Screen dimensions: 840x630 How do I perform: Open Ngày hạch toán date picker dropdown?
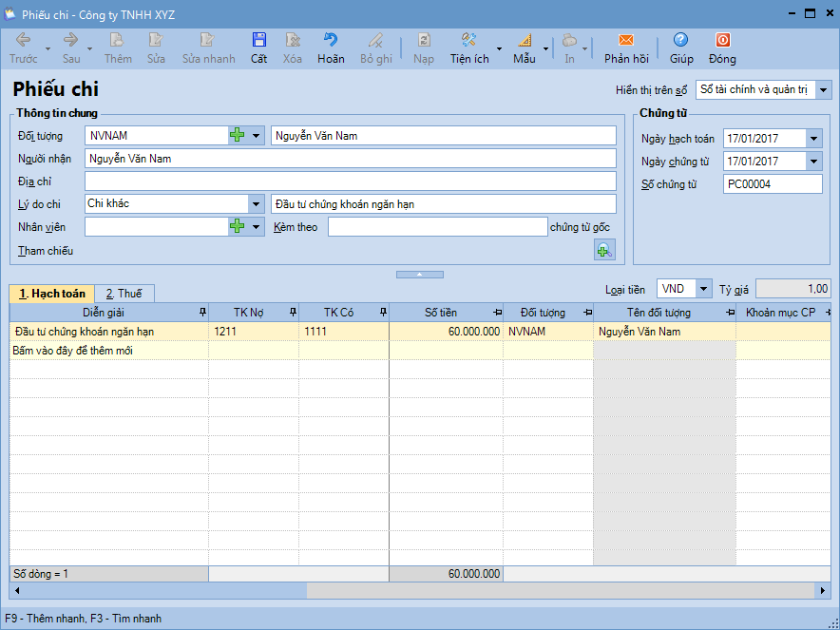point(813,139)
